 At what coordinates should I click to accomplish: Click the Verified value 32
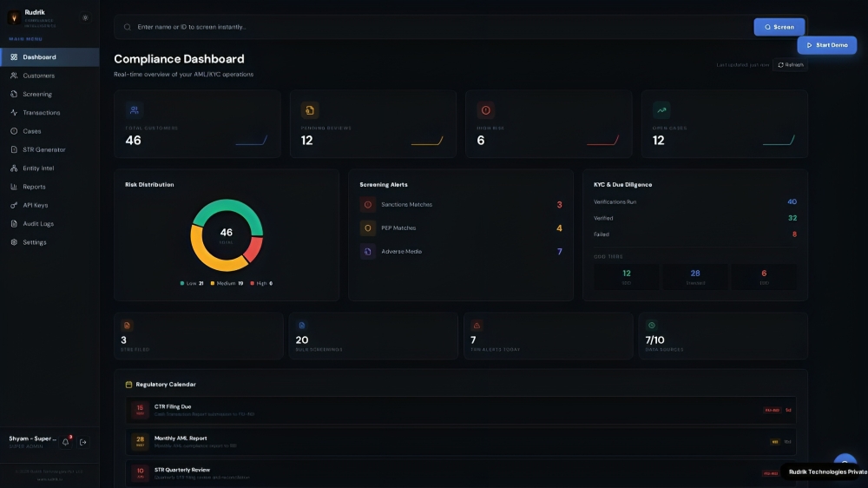tap(792, 218)
